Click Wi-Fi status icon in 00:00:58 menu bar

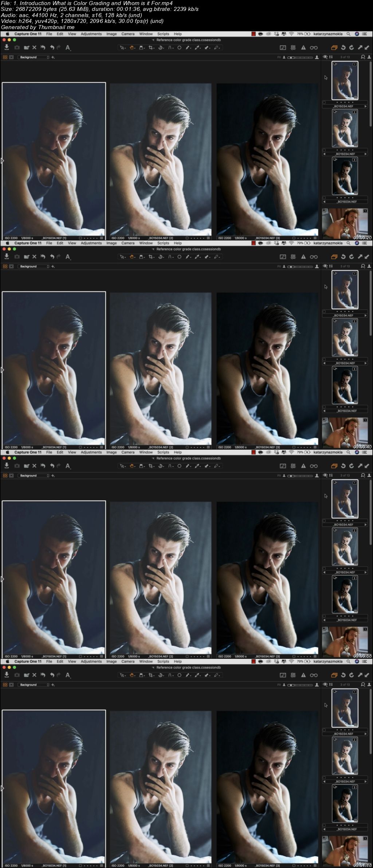[291, 452]
